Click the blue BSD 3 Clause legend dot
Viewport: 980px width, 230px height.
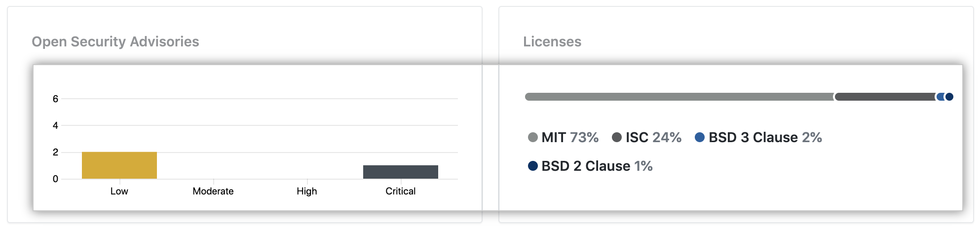pos(700,137)
